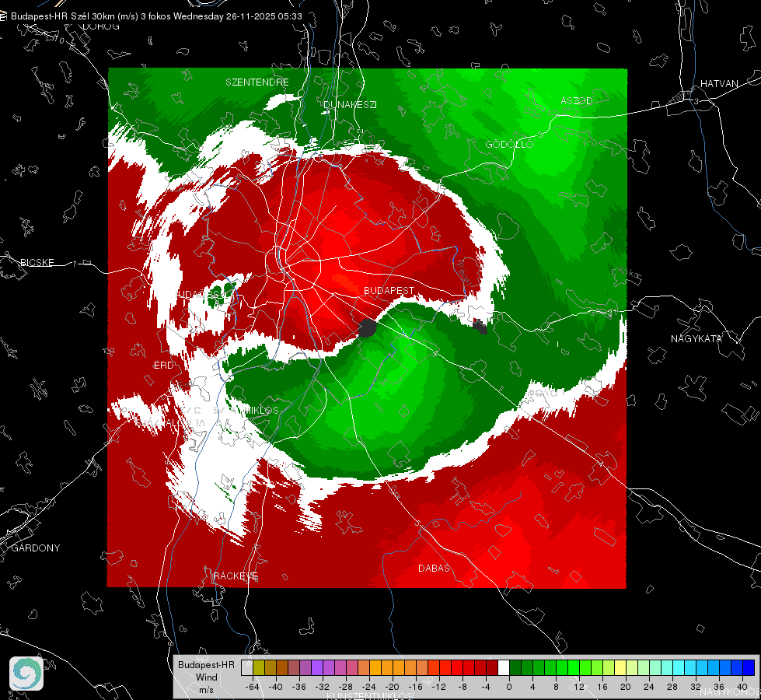Click the GARDONY label
The height and width of the screenshot is (700, 761).
click(x=36, y=548)
